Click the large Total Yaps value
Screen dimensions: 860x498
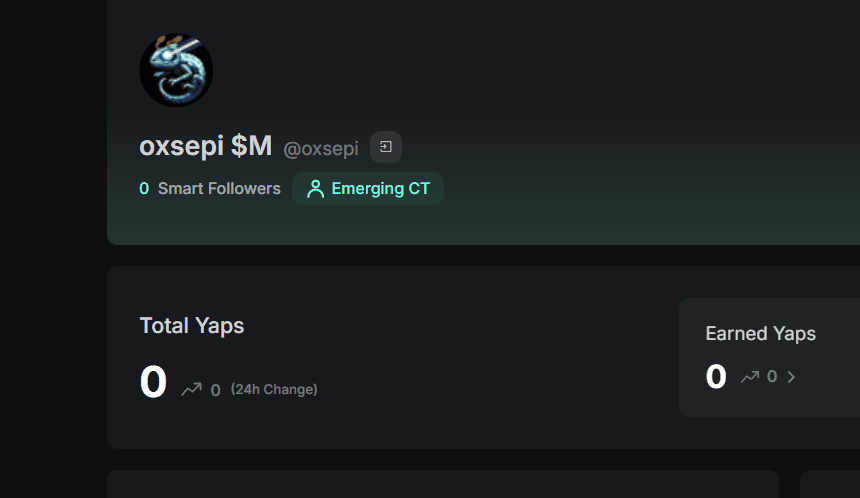[x=153, y=383]
